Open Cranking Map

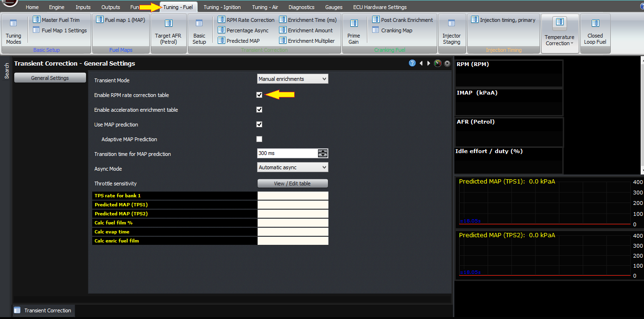pos(392,30)
